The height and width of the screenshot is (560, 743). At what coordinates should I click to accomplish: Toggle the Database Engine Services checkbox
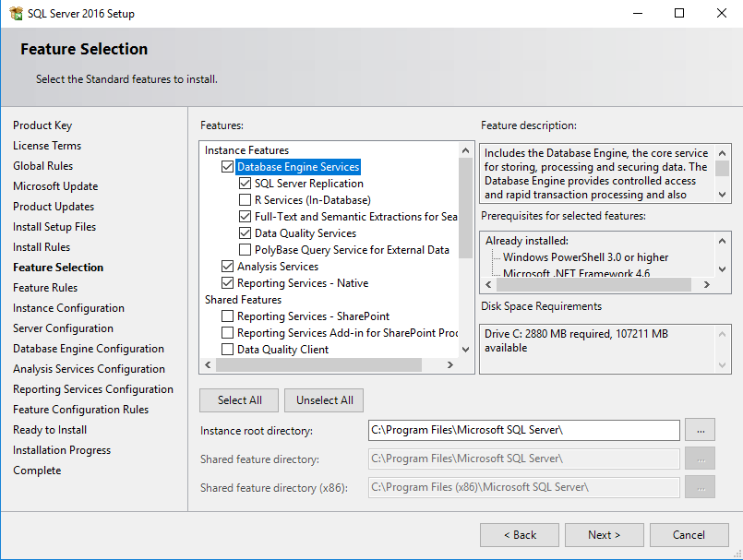click(227, 167)
